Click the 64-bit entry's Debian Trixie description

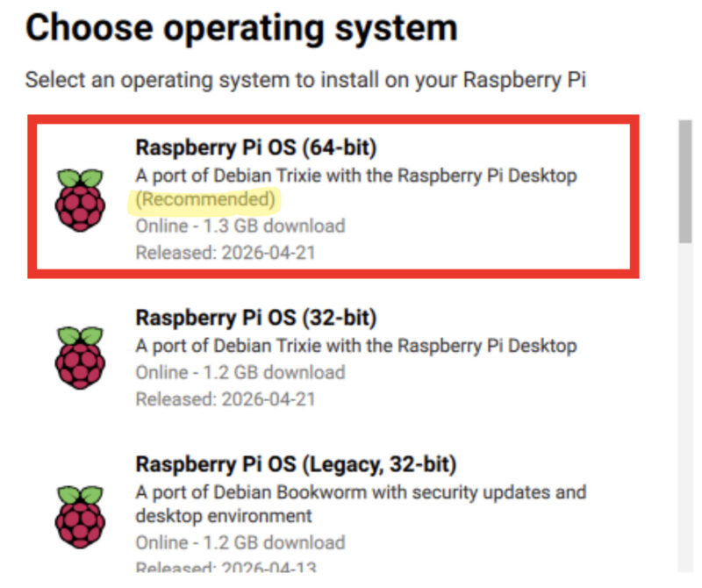pos(356,176)
